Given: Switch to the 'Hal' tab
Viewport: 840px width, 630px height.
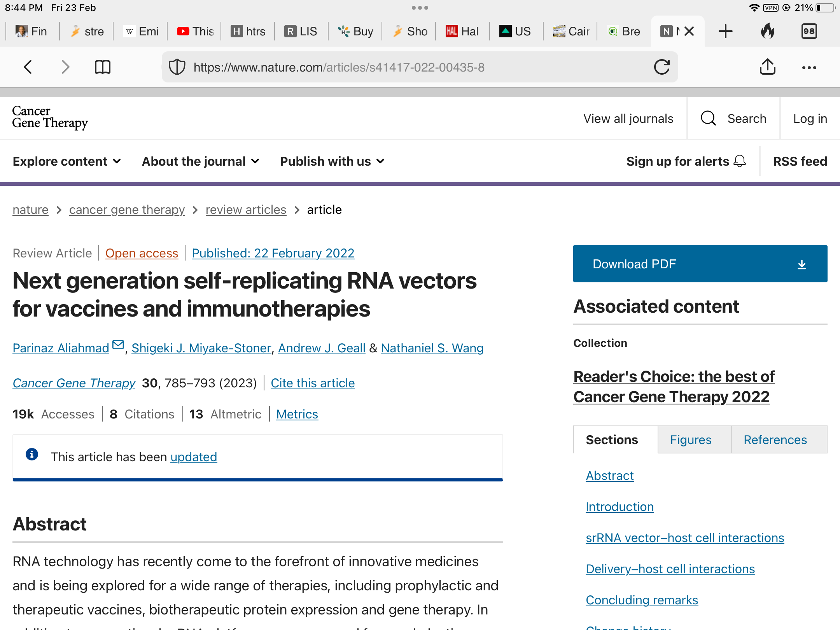Looking at the screenshot, I should (x=462, y=31).
